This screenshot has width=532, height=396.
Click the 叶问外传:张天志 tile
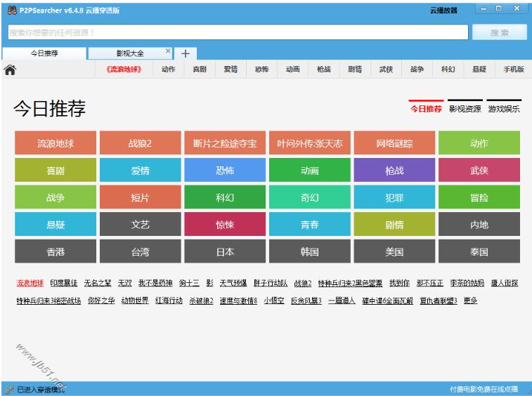310,143
